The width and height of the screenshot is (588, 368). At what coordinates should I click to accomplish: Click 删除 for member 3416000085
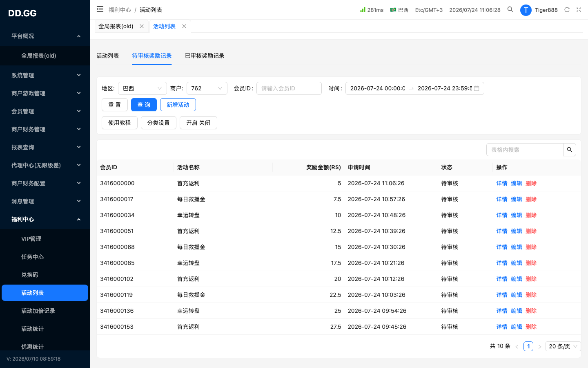click(531, 263)
